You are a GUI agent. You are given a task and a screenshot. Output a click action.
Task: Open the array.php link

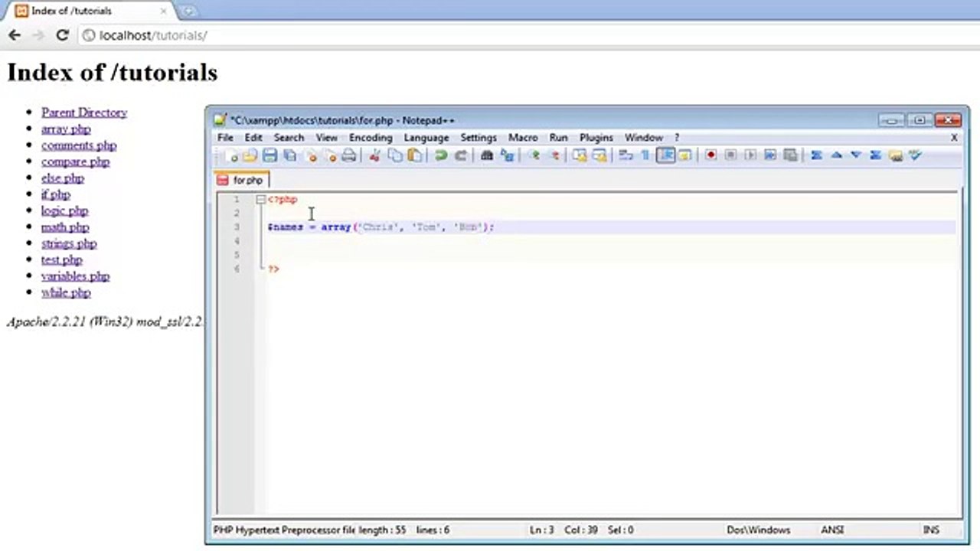[x=66, y=129]
